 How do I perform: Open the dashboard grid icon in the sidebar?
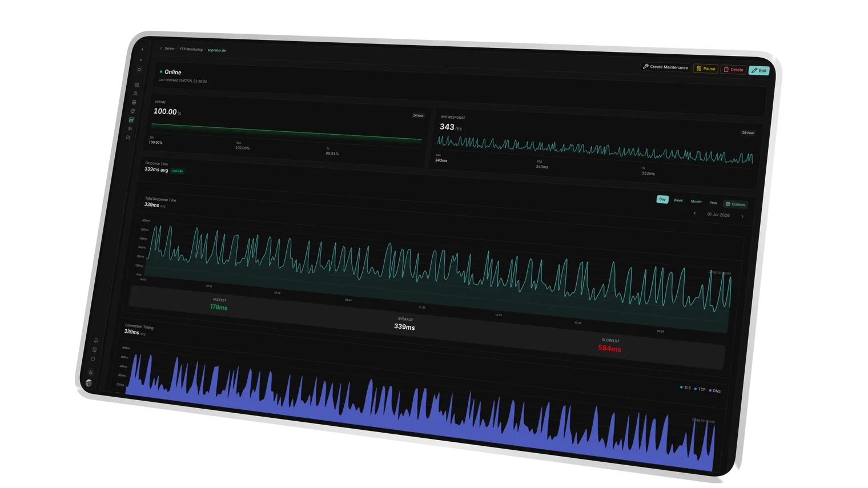137,84
